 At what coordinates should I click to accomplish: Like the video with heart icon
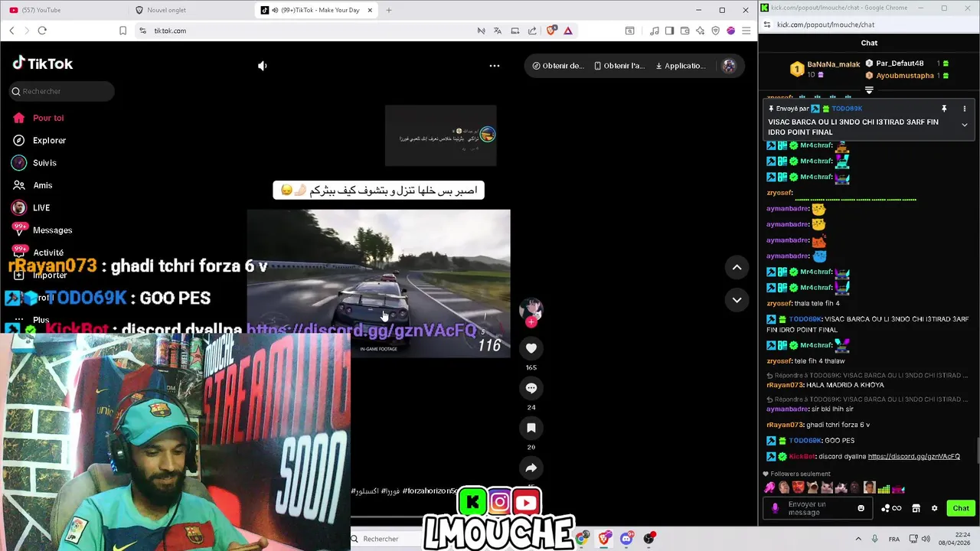531,348
